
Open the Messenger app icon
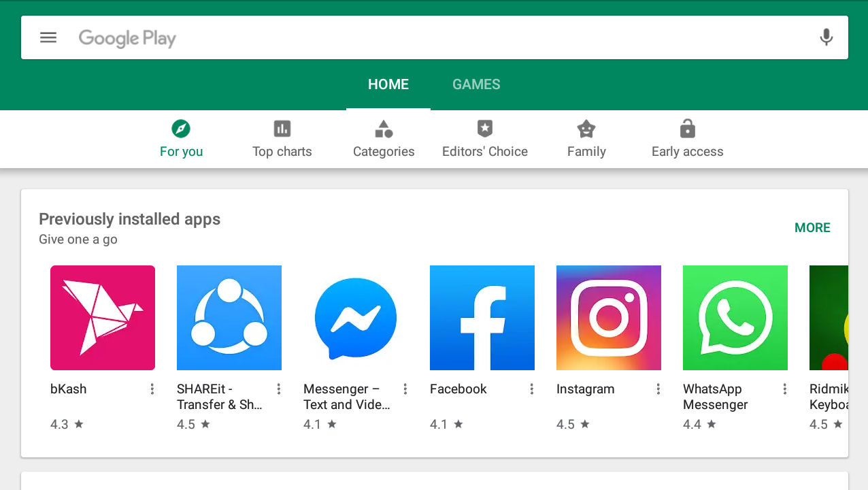point(356,318)
